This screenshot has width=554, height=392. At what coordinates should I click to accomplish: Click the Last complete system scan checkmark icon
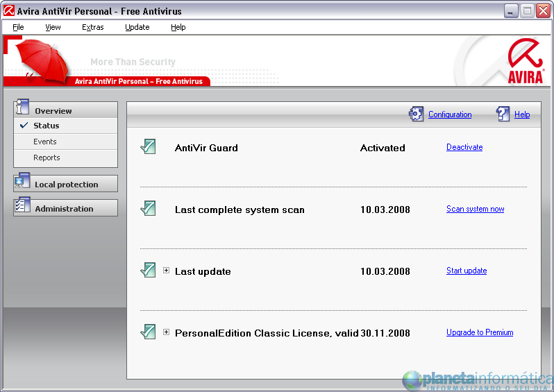[148, 208]
